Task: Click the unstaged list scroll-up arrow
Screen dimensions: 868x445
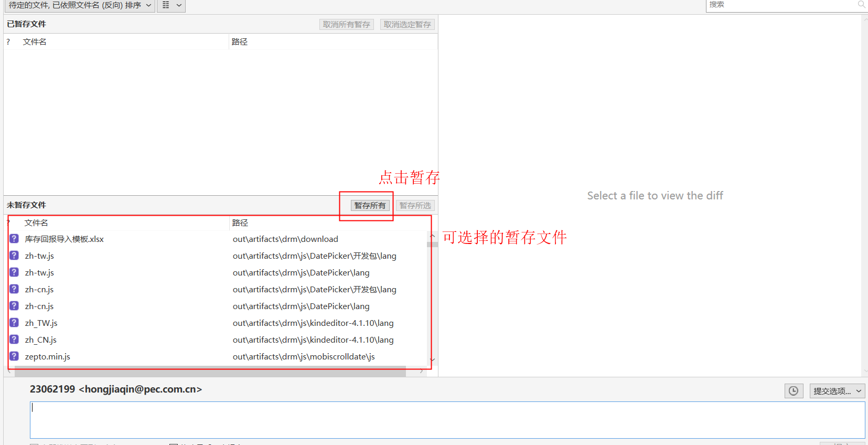Action: (433, 236)
